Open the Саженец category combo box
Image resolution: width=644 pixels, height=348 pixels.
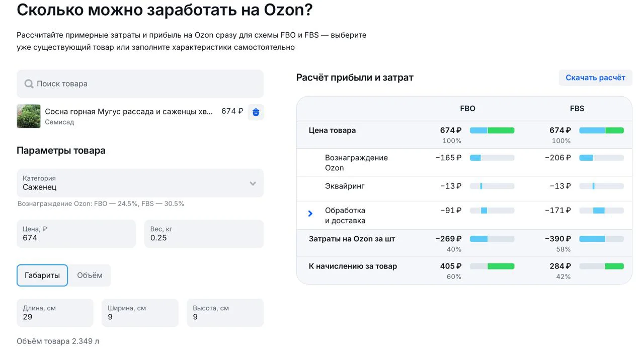(136, 183)
